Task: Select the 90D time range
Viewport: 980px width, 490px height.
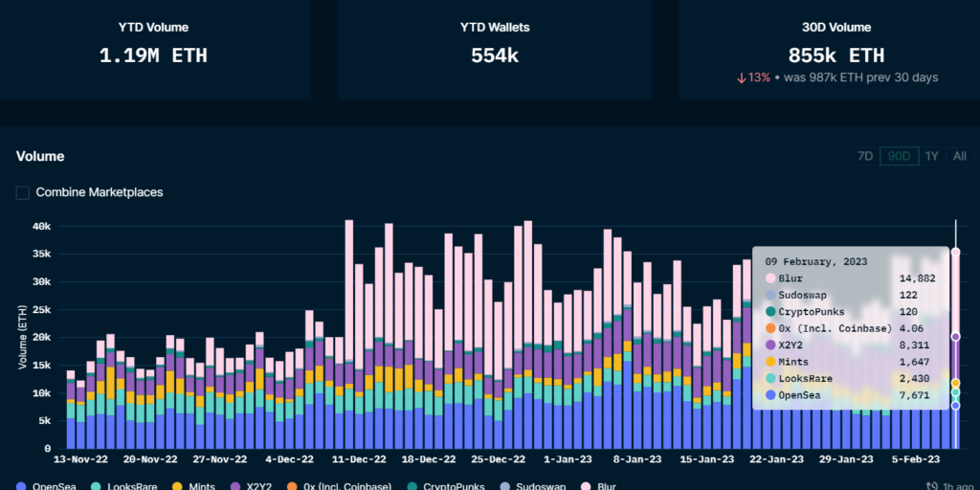Action: [899, 156]
